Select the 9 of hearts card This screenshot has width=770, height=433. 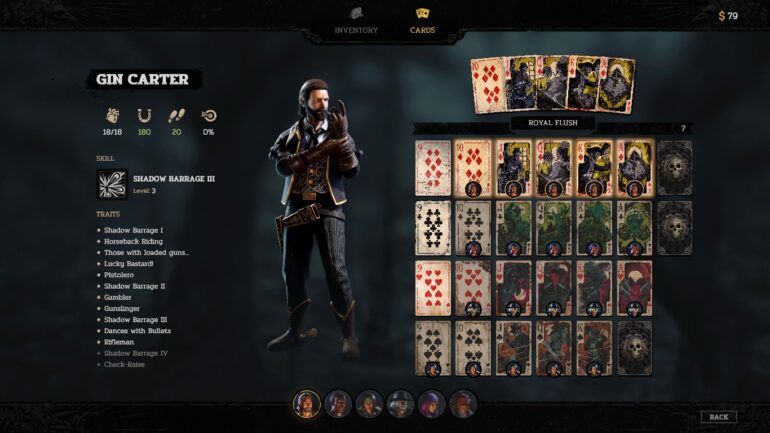point(433,289)
